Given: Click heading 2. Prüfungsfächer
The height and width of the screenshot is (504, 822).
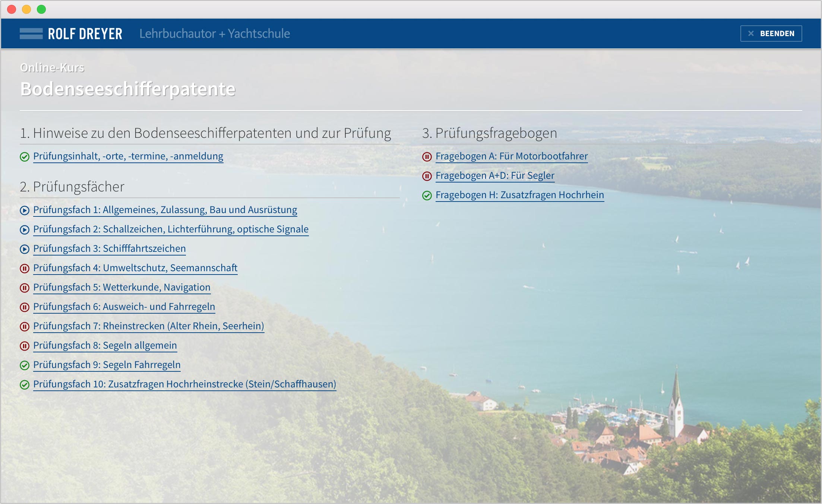Looking at the screenshot, I should coord(72,187).
